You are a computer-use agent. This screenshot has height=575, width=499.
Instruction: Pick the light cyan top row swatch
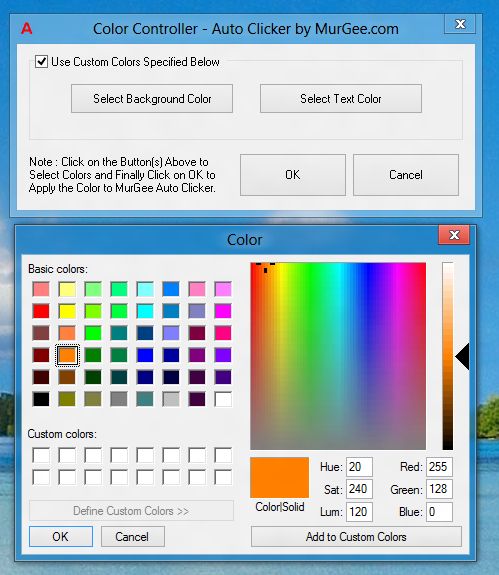[145, 289]
